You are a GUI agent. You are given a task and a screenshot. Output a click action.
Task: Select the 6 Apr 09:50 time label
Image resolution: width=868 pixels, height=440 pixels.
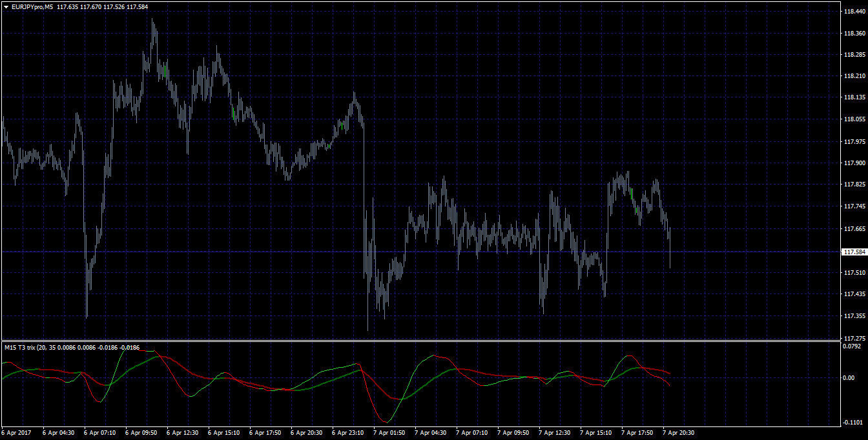click(141, 433)
